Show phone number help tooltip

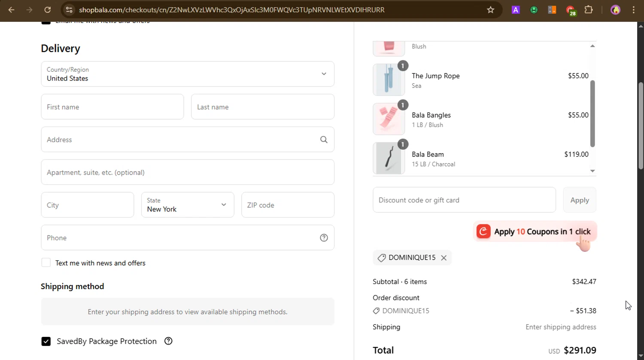(x=324, y=238)
